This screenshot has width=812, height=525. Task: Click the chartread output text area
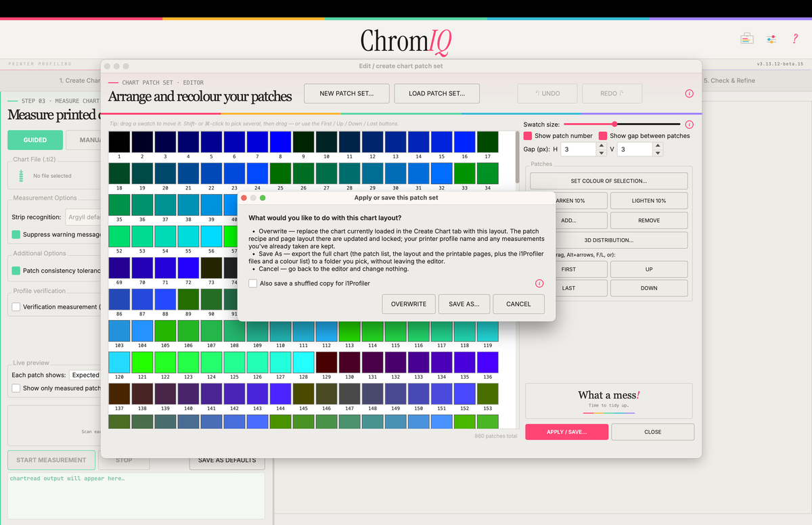click(136, 496)
